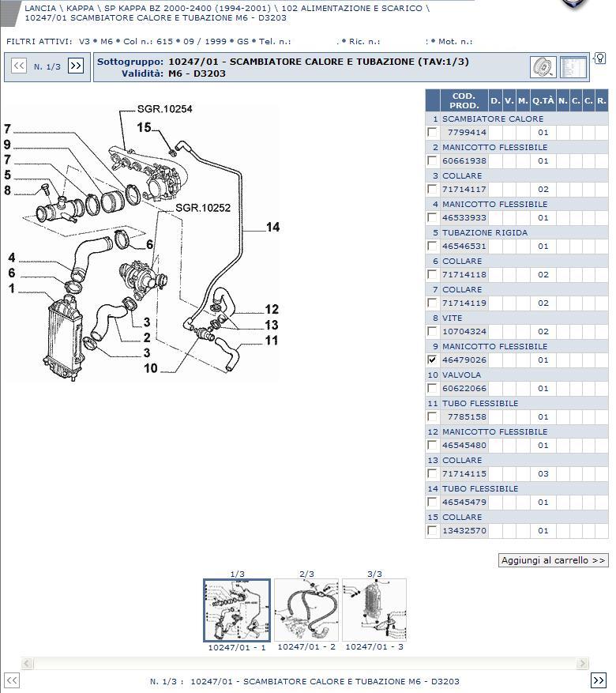Check the box for part 71714115

click(432, 473)
